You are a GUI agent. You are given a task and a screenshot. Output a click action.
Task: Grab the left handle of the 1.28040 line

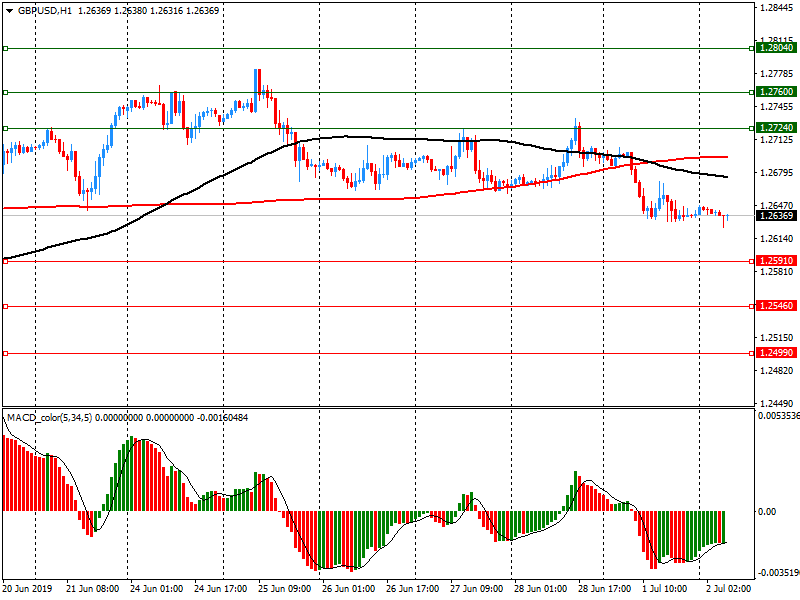click(6, 48)
